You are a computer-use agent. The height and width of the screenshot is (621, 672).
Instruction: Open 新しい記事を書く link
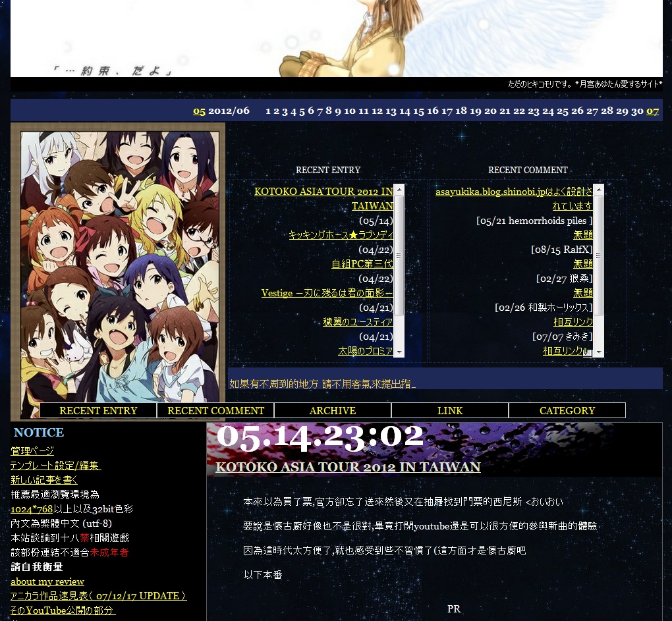click(44, 480)
